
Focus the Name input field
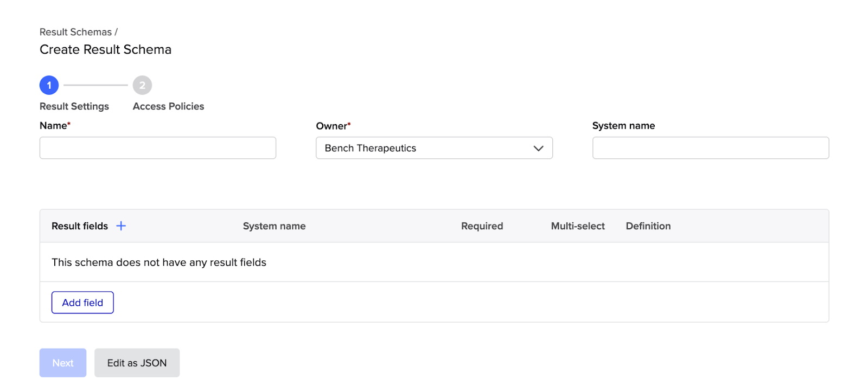158,148
